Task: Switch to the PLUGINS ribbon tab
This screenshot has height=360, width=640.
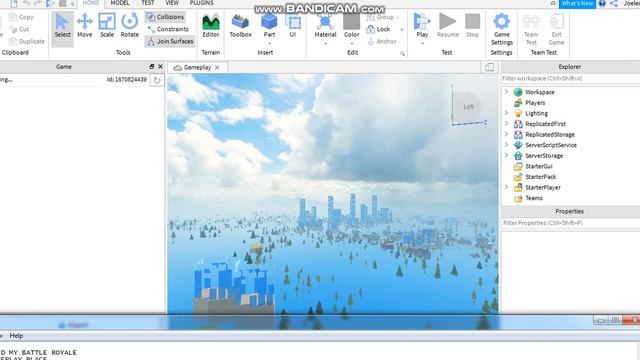Action: 202,3
